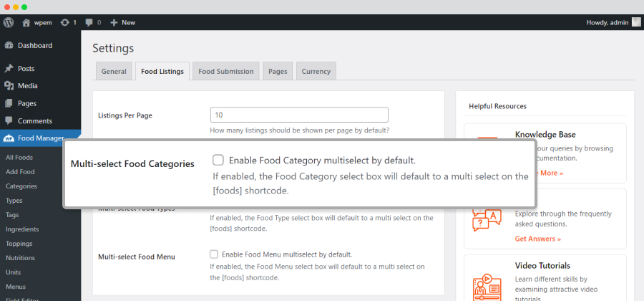644x301 pixels.
Task: Open Pages in the sidebar menu
Action: click(27, 104)
